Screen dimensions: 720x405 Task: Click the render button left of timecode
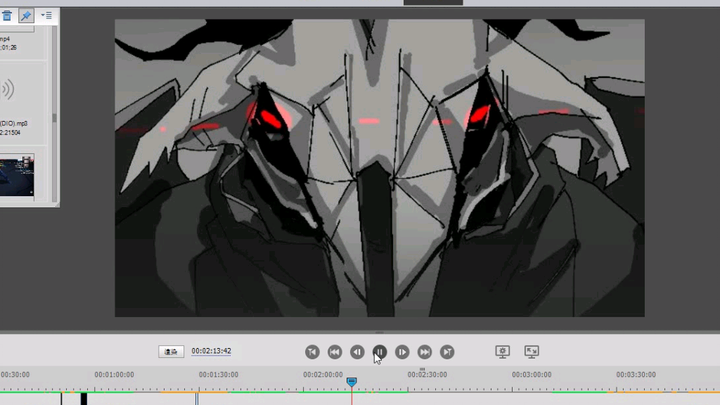(x=171, y=351)
